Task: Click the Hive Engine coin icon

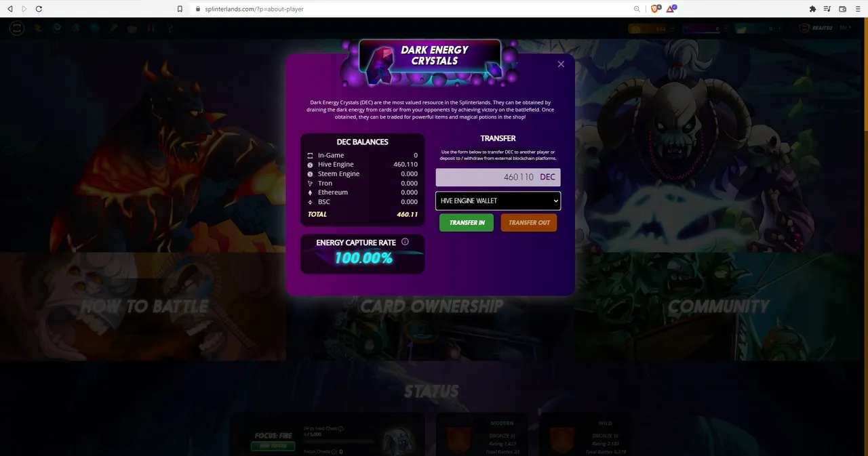Action: pos(310,165)
